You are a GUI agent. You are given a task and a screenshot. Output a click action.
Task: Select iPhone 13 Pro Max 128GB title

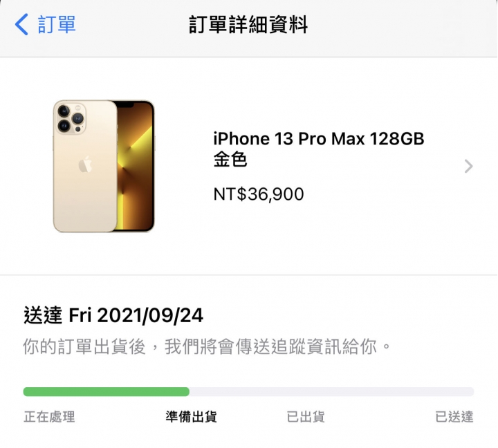point(319,139)
